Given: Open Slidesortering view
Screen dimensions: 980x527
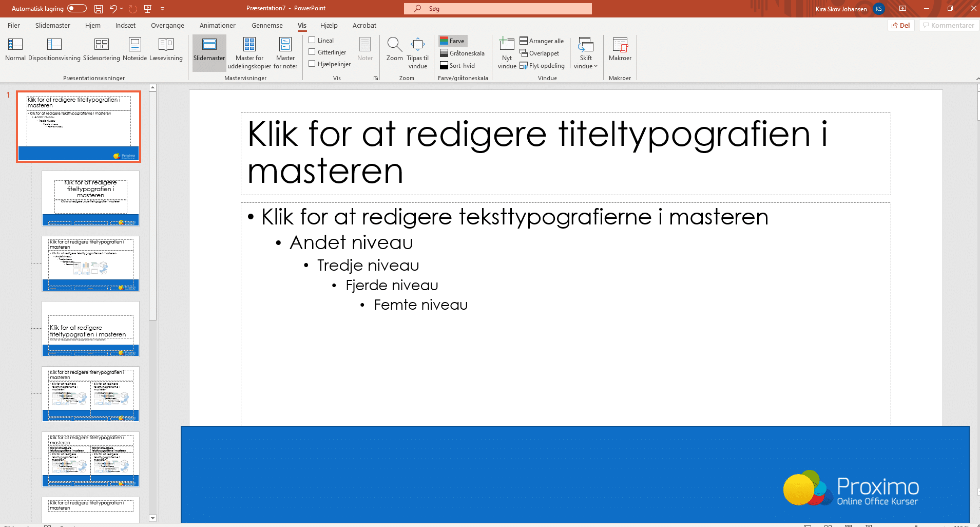Looking at the screenshot, I should [101, 49].
